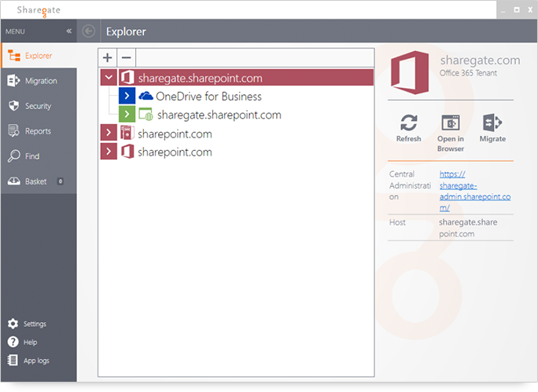The height and width of the screenshot is (392, 538).
Task: Add a connection with the plus button
Action: point(108,58)
